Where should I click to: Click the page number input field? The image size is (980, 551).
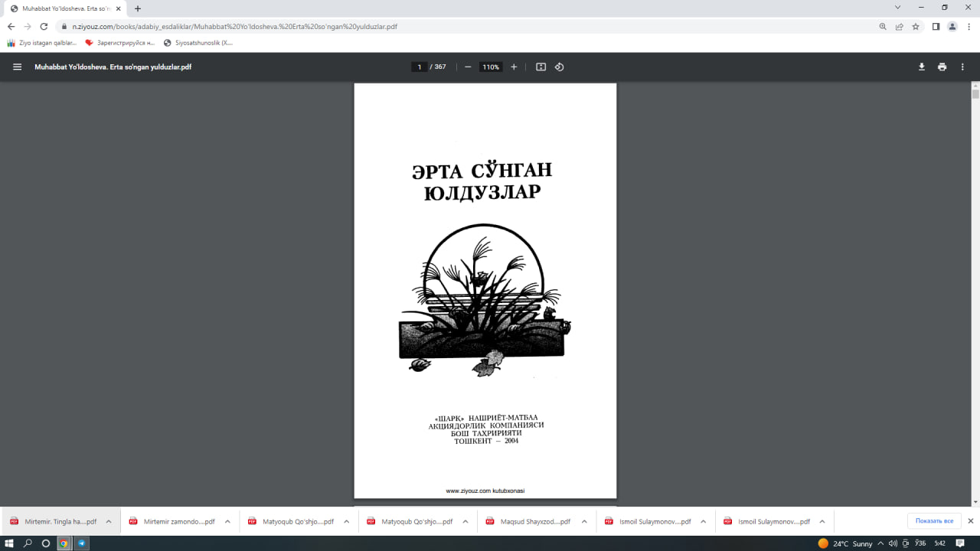click(x=419, y=67)
